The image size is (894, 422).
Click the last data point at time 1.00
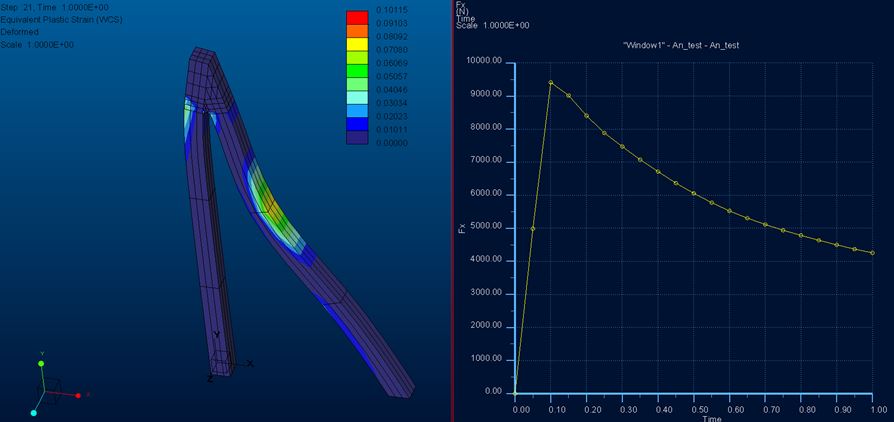point(872,253)
